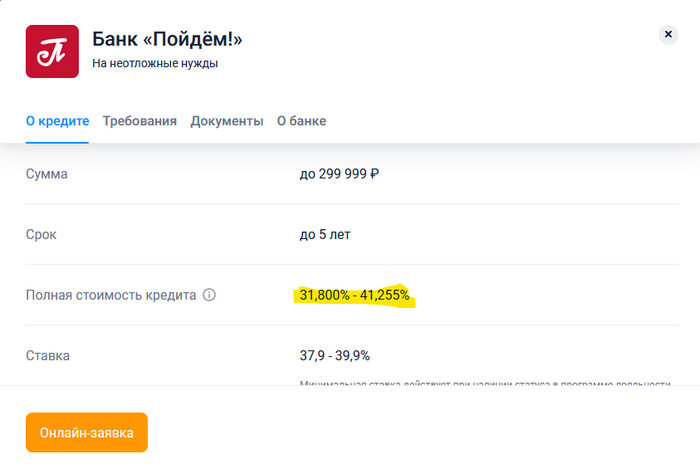Open the Документы tab

(x=227, y=121)
